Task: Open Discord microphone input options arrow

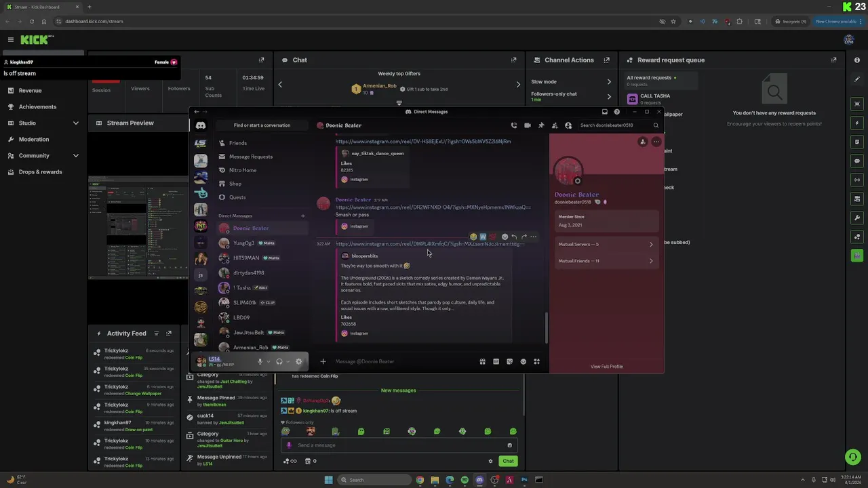Action: tap(269, 361)
